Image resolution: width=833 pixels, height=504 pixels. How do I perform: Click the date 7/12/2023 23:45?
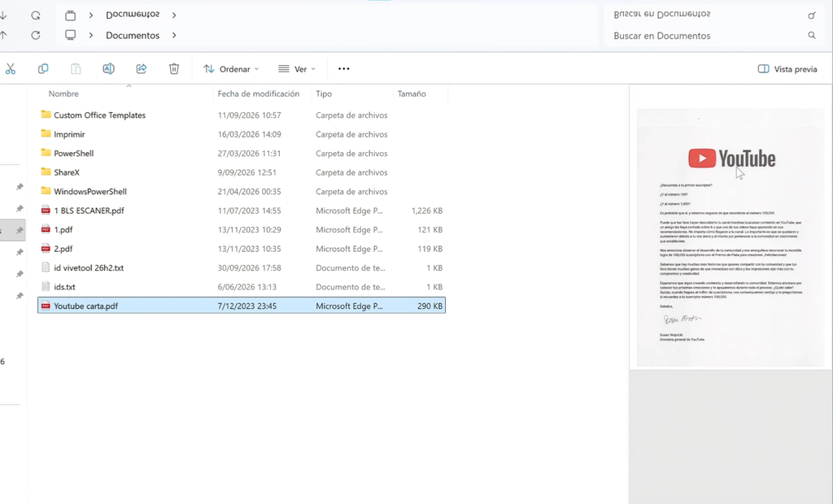pyautogui.click(x=247, y=306)
